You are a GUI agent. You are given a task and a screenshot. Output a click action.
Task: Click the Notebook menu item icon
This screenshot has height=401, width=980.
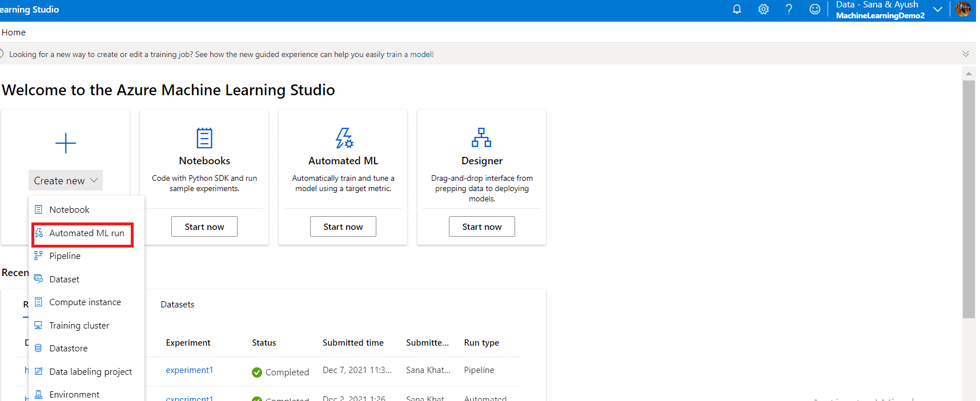click(x=39, y=209)
